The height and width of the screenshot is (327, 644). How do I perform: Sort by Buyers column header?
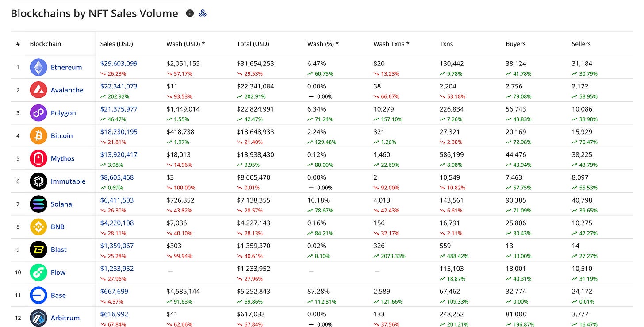(x=516, y=44)
